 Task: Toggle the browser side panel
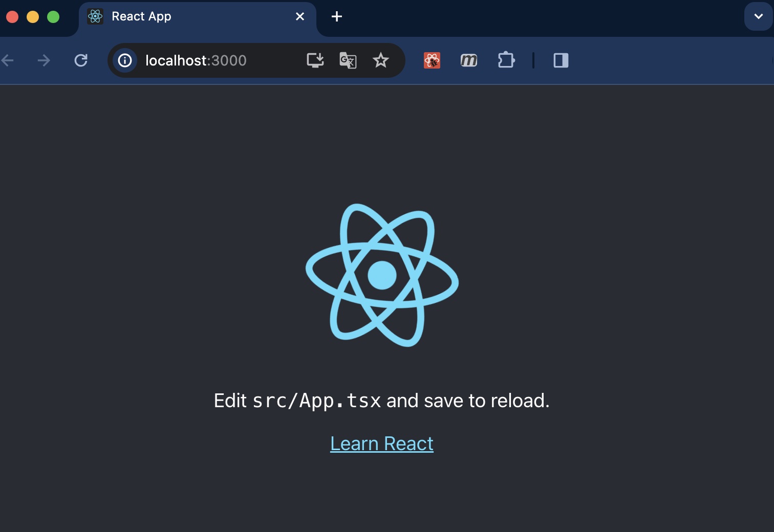[561, 60]
